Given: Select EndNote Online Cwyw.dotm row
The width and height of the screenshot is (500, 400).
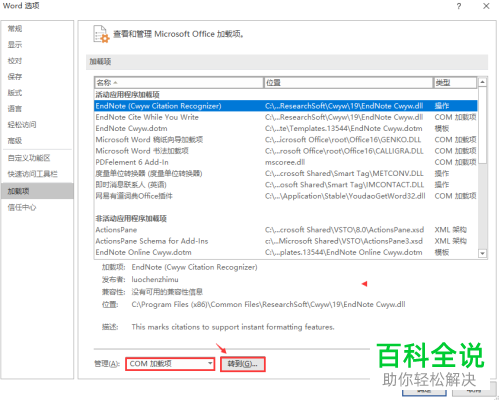Looking at the screenshot, I should [286, 252].
